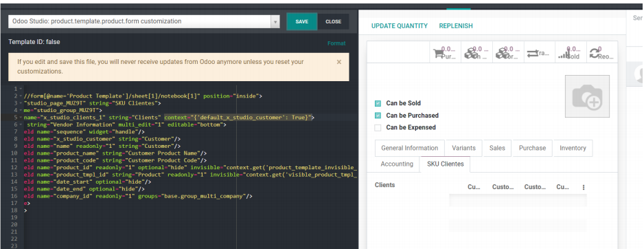Fold code at line 6 arrow
Viewport: 644px width, 249px height.
pos(21,124)
